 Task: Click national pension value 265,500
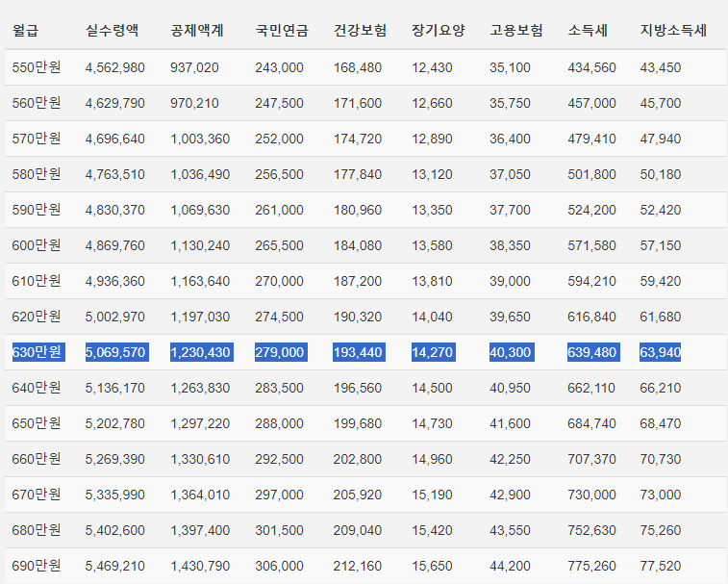[279, 245]
